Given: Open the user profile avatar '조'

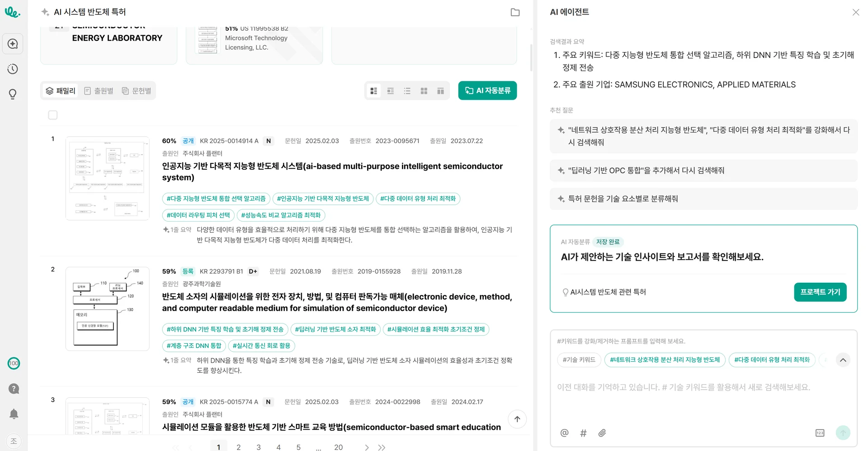Looking at the screenshot, I should tap(14, 441).
